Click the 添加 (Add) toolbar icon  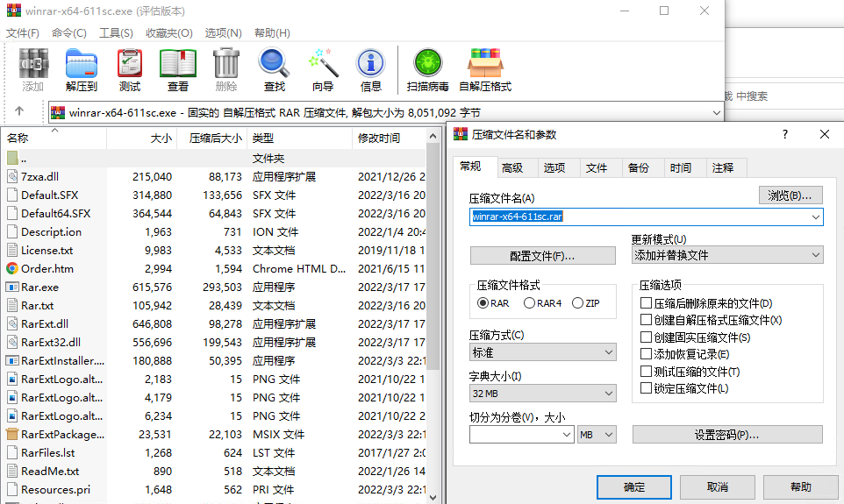point(33,63)
